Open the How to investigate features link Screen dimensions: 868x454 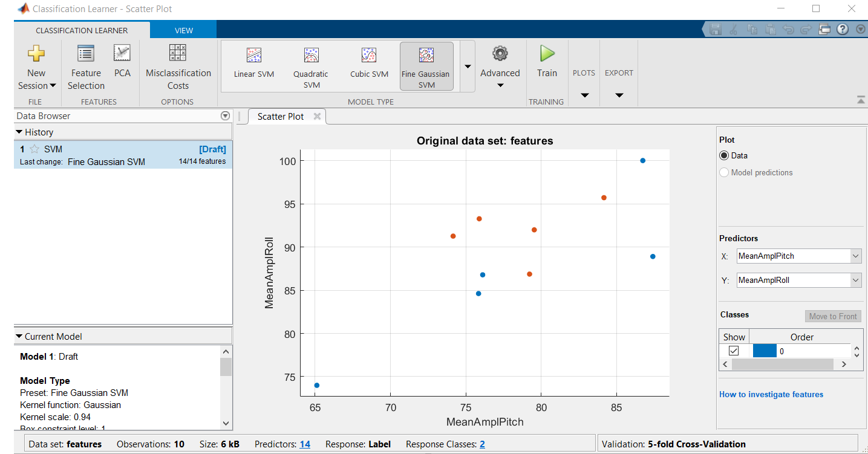(771, 394)
